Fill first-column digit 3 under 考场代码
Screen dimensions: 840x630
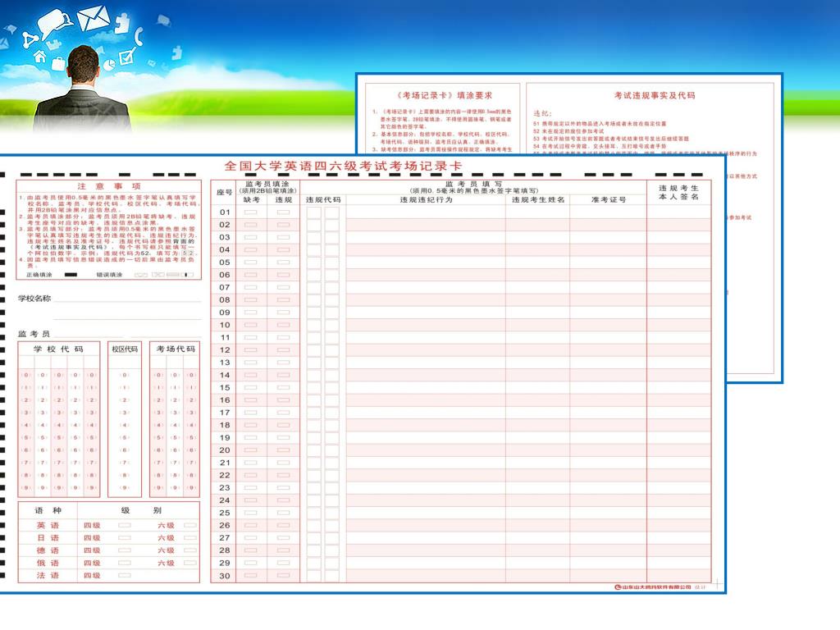tap(158, 413)
